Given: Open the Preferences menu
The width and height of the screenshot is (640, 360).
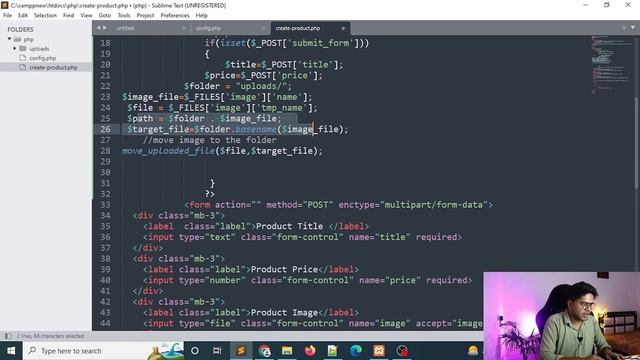Looking at the screenshot, I should [175, 15].
